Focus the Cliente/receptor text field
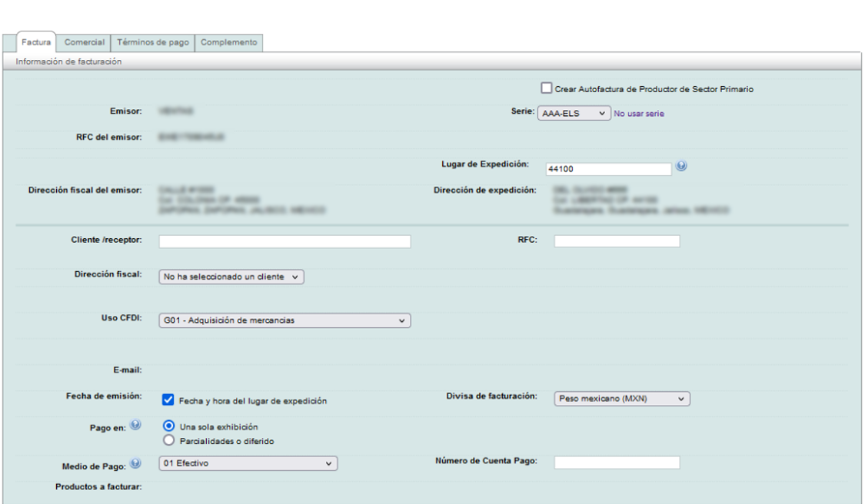865x504 pixels. (x=284, y=241)
